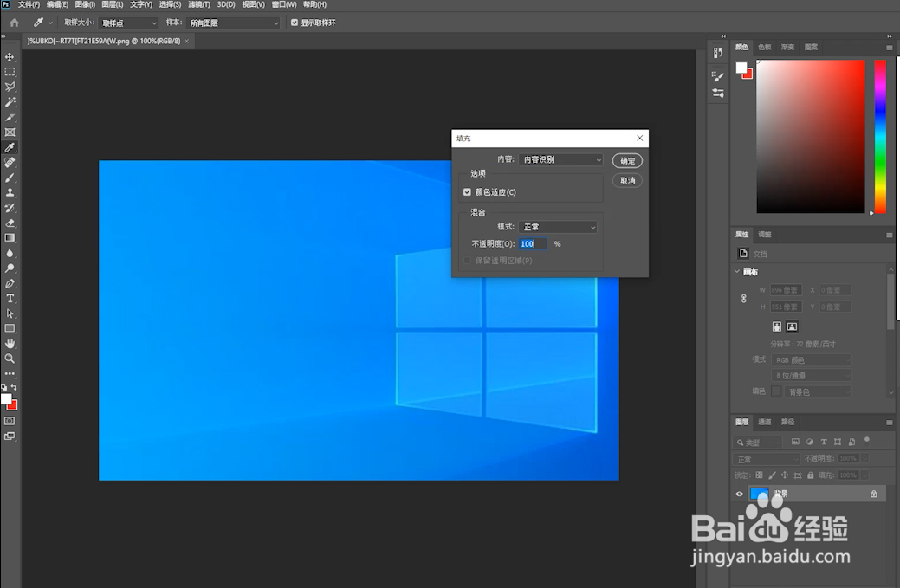This screenshot has height=588, width=900.
Task: Filter layers by type layers icon
Action: pyautogui.click(x=824, y=442)
